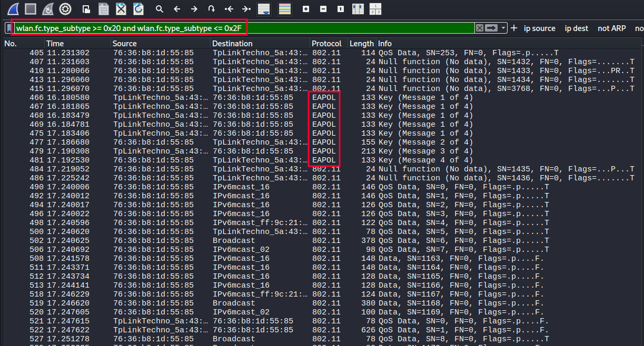Zoom in on packet list text
The image size is (644, 346).
[306, 9]
